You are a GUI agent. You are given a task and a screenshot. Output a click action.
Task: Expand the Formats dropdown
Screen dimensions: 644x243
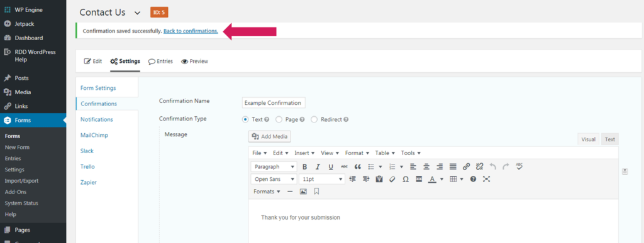[x=267, y=192]
